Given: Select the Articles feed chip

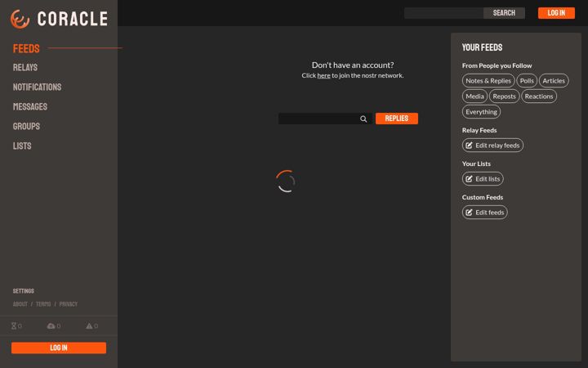Looking at the screenshot, I should 554,81.
